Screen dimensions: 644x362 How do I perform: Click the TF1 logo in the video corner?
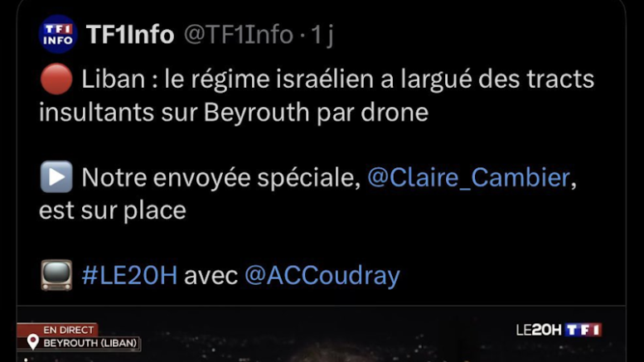[584, 330]
